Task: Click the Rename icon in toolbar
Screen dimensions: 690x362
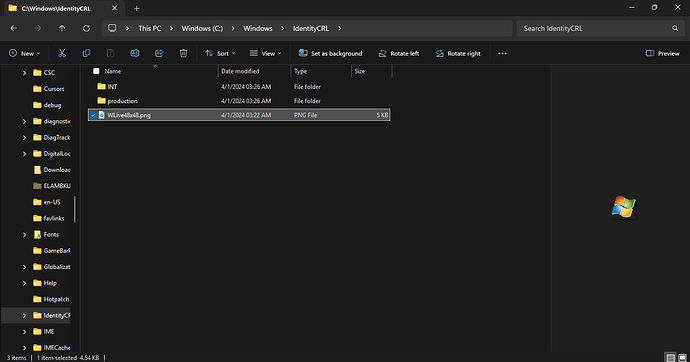Action: click(135, 53)
